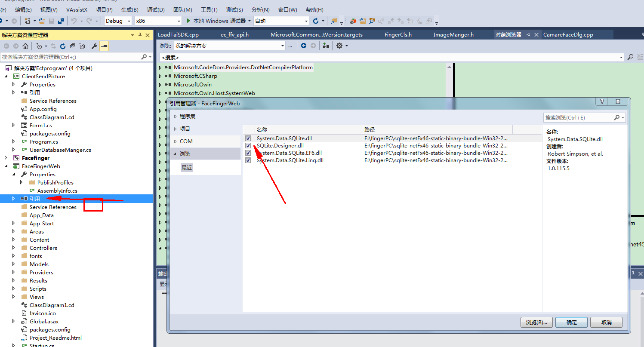Open the 视图(V) menu
Viewport: 644px width, 347px height.
coord(49,9)
